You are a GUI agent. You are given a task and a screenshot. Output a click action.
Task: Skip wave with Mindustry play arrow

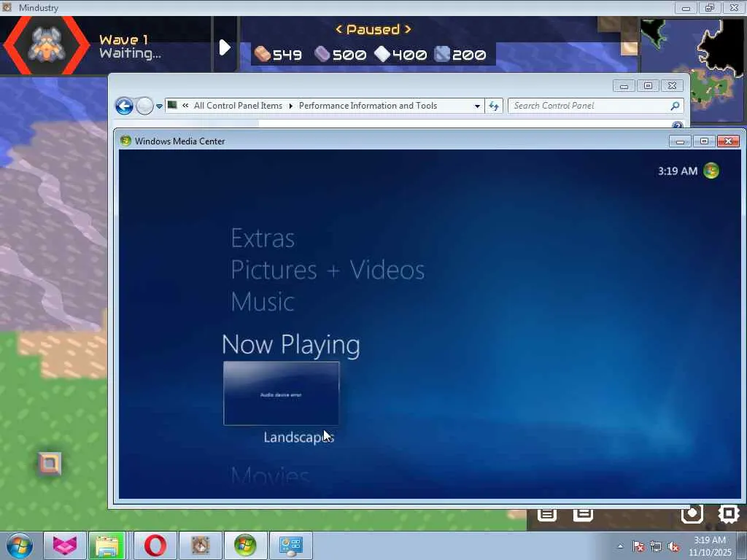click(x=225, y=47)
